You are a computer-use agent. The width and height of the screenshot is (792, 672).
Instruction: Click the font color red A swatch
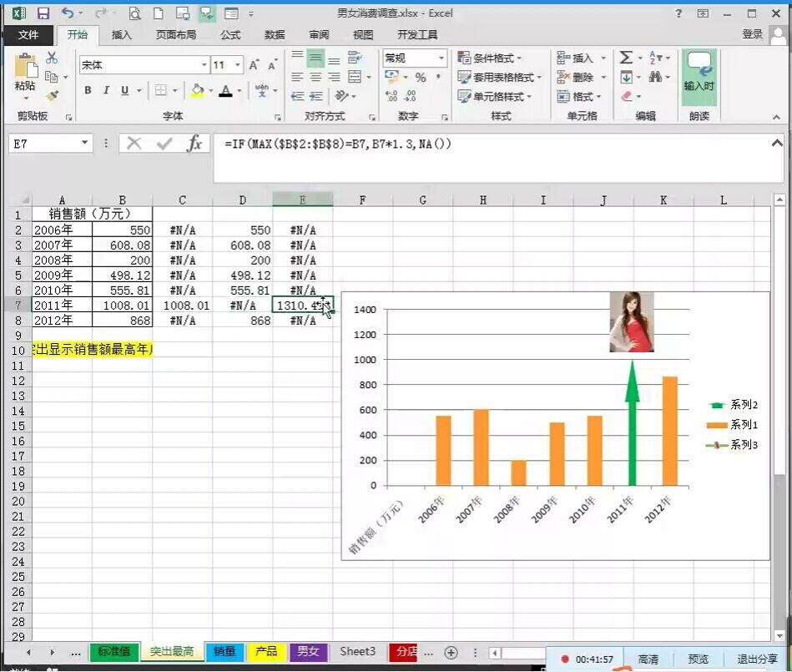[x=225, y=90]
